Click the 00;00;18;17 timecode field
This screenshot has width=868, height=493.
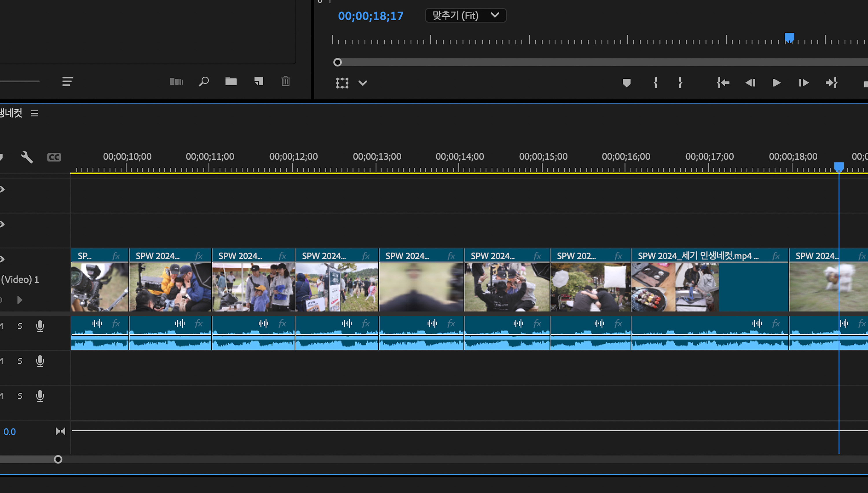(370, 16)
